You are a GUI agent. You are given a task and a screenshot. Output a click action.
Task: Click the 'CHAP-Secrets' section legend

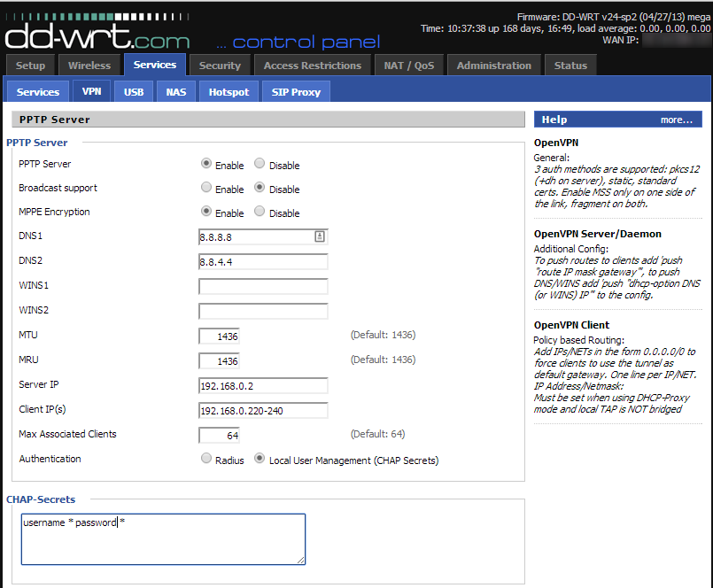point(41,499)
